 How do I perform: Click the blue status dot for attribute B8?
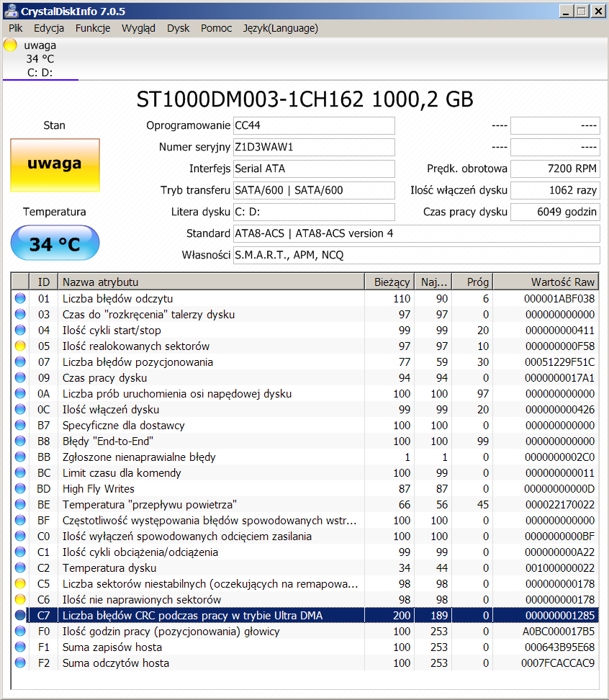point(20,441)
